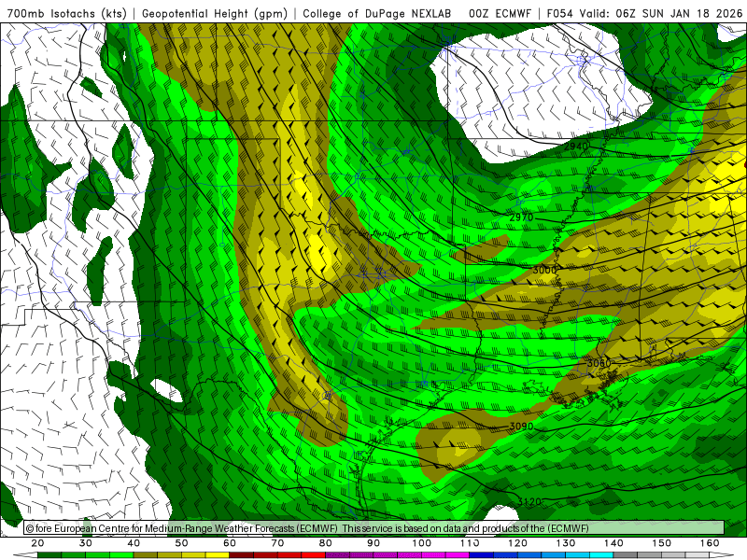Click the 70 knot legend label

[277, 543]
